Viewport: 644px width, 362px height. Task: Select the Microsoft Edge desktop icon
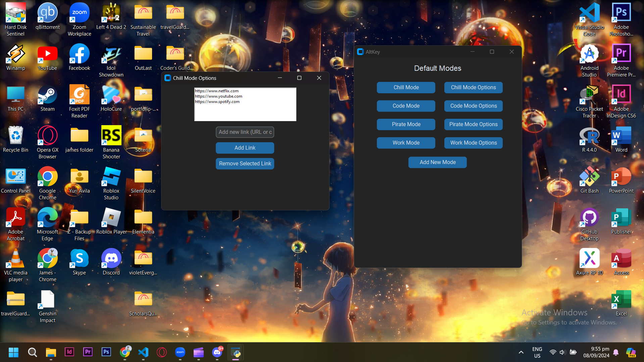pyautogui.click(x=48, y=224)
